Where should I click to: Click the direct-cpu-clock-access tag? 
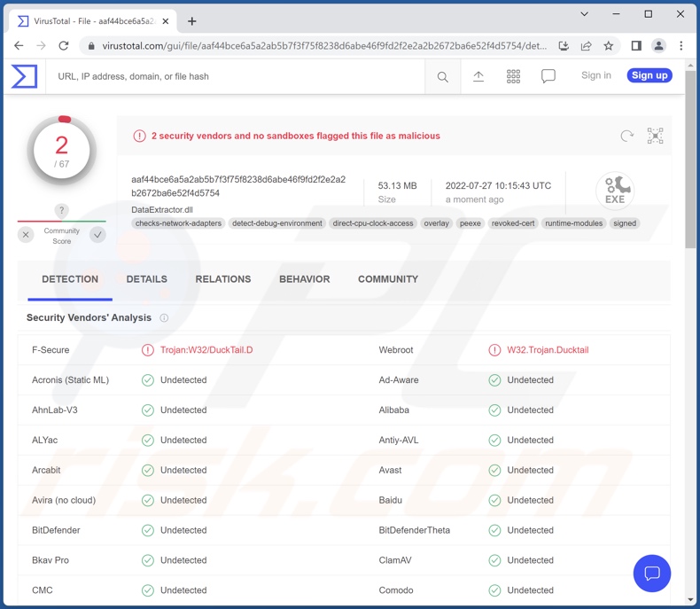(373, 223)
